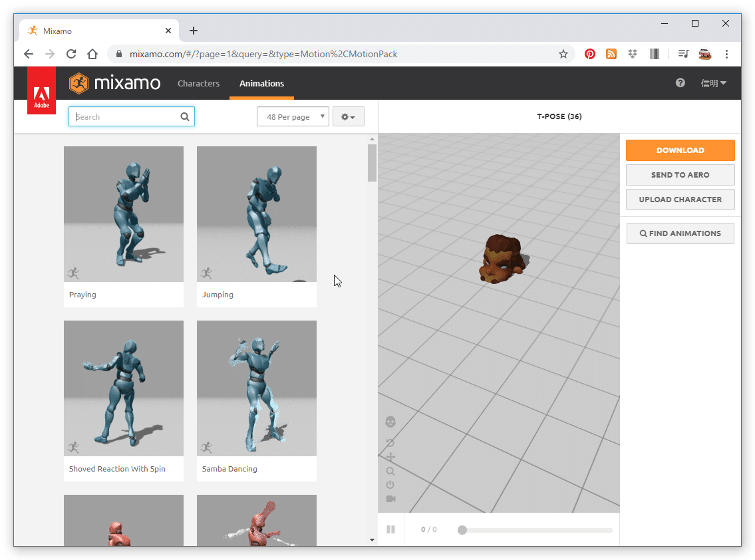
Task: Select the red guitar-playing animation thumbnail
Action: click(257, 521)
